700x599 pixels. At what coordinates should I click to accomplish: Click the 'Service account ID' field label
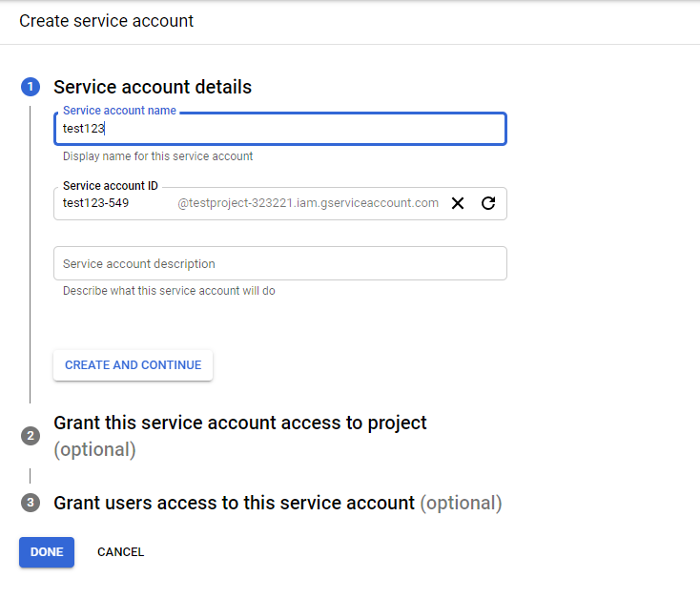[x=111, y=186]
